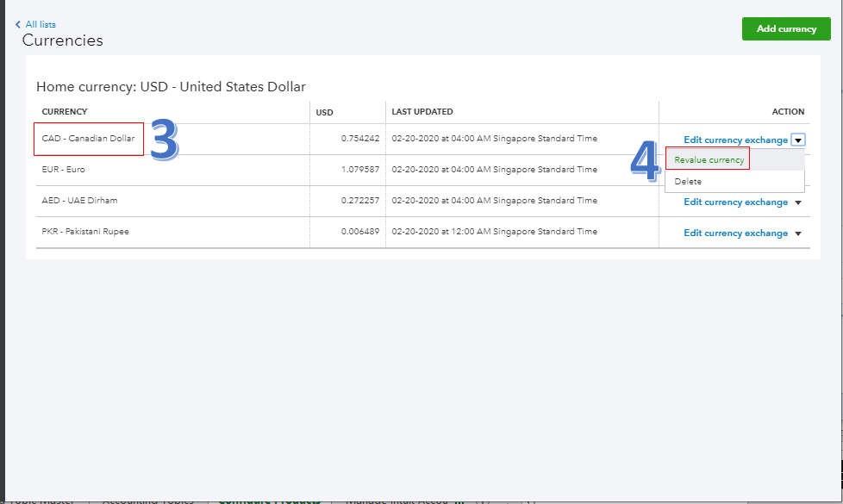Viewport: 843px width, 504px height.
Task: Edit currency exchange for Pakistani Rupee
Action: 735,233
